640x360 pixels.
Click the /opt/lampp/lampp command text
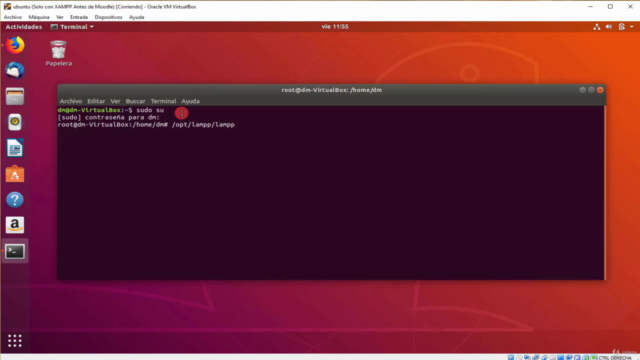pyautogui.click(x=203, y=125)
